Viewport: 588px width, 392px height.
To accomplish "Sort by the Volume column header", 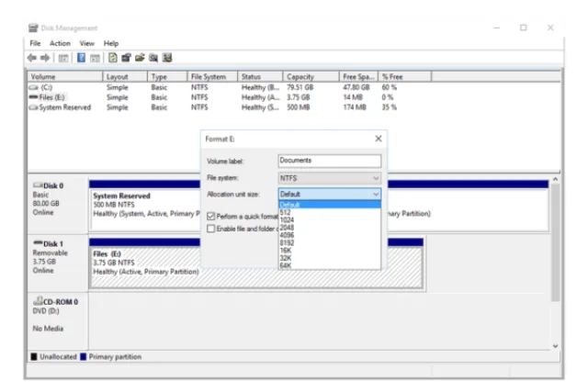I will [65, 76].
